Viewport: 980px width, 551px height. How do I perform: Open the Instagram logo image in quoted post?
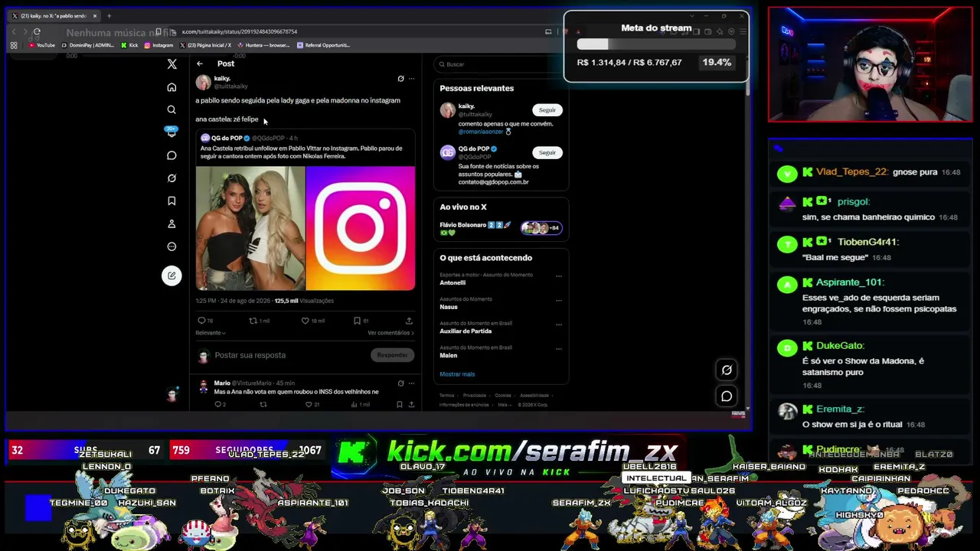361,228
